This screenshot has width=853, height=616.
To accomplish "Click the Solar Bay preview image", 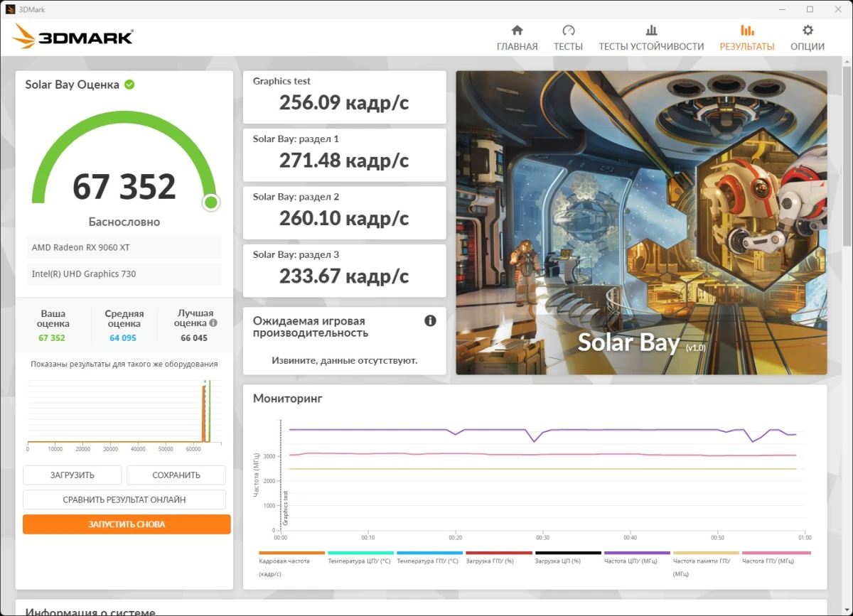I will (641, 222).
